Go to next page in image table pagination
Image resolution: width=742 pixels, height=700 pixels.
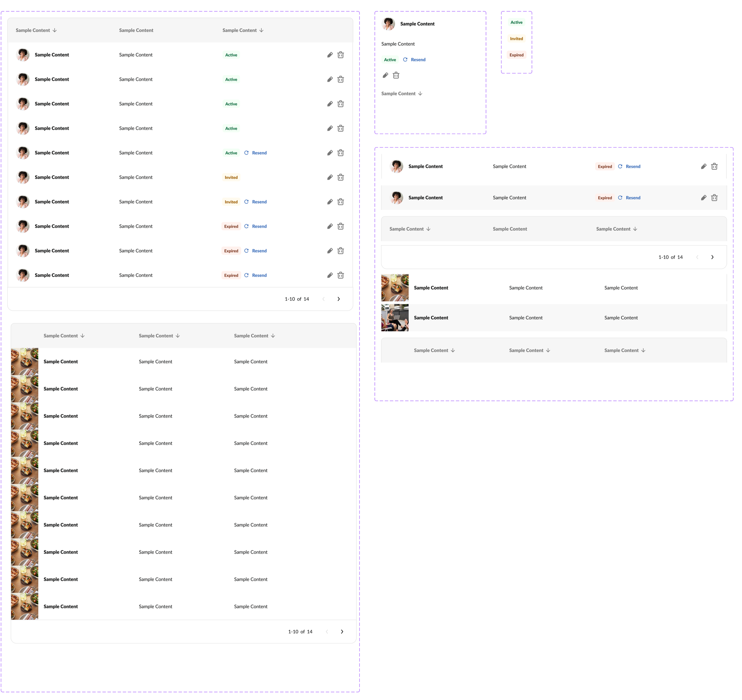(342, 632)
